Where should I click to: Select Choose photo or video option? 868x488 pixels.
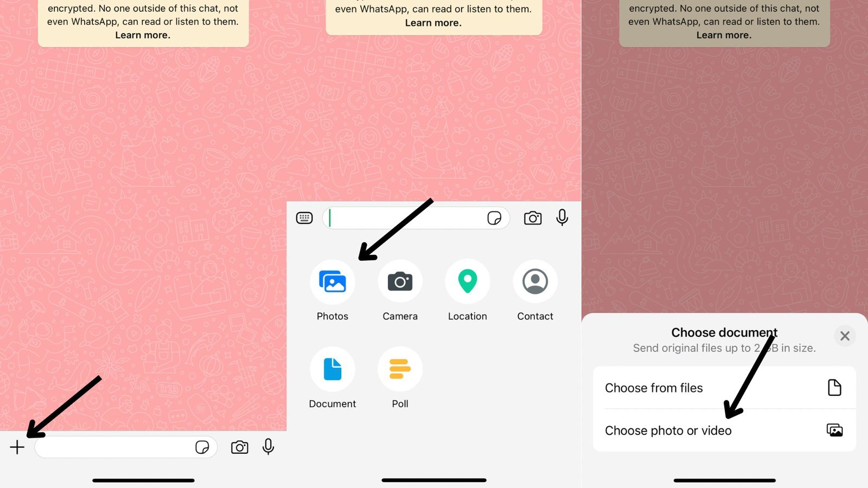[x=724, y=431]
